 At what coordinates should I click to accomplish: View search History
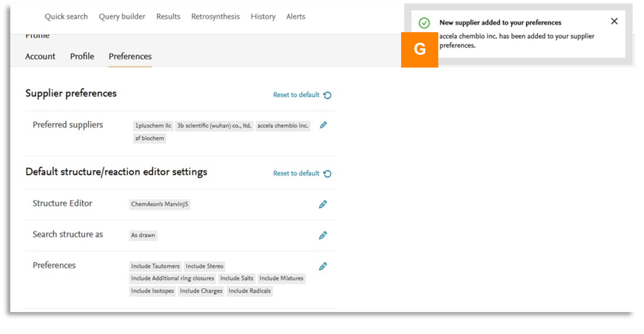tap(263, 17)
